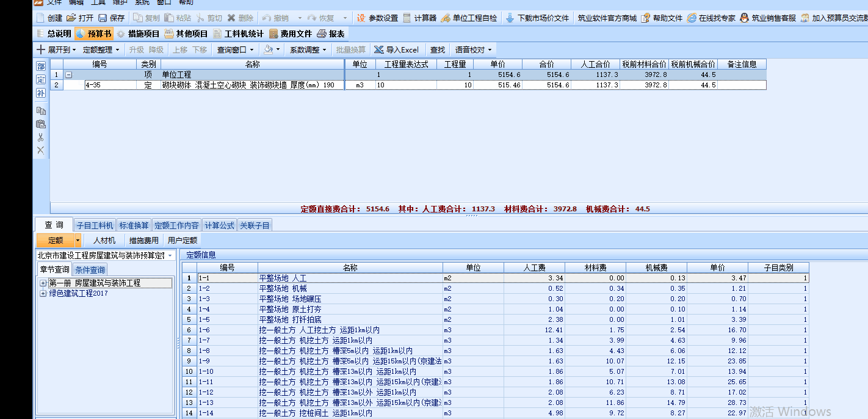Collapse the 单位工程 row in budget table
The image size is (868, 419).
click(x=68, y=75)
